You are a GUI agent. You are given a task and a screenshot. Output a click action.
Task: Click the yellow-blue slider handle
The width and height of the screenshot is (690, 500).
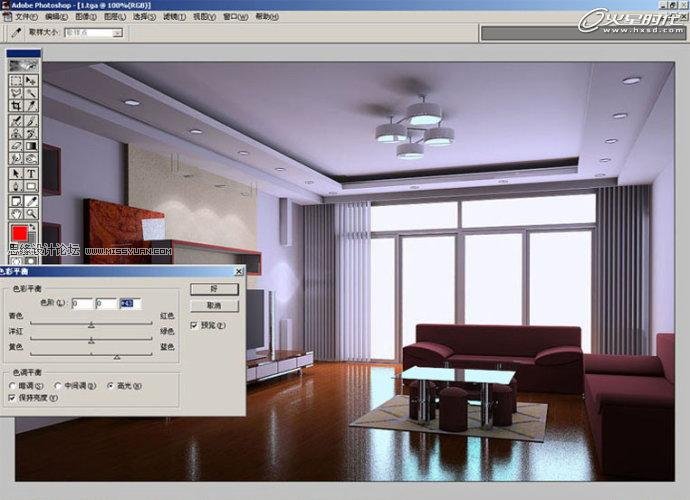tap(117, 356)
